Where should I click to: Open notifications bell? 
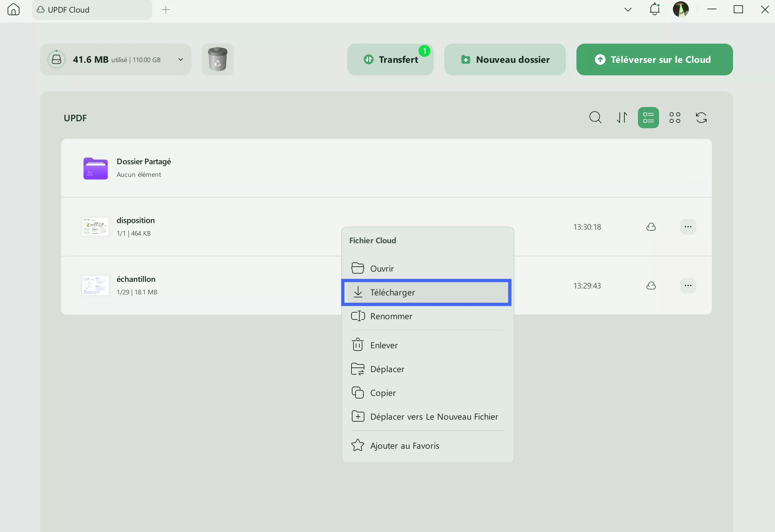tap(654, 9)
